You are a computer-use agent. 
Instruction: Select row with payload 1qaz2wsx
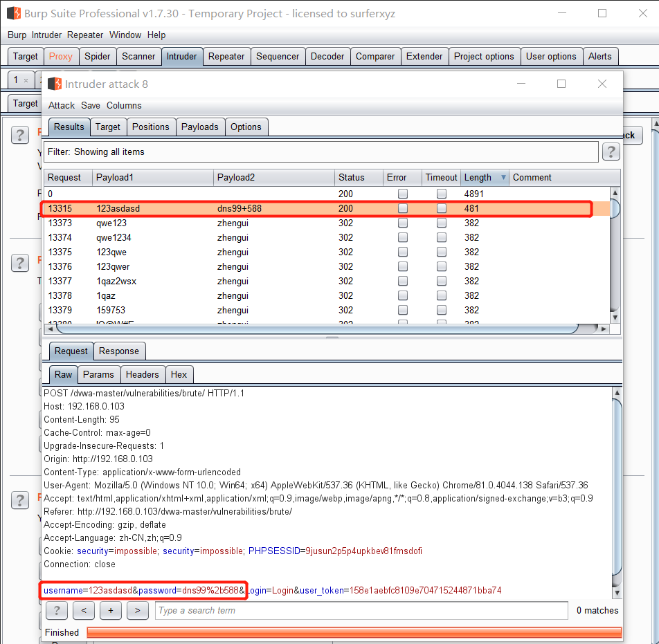pyautogui.click(x=327, y=281)
